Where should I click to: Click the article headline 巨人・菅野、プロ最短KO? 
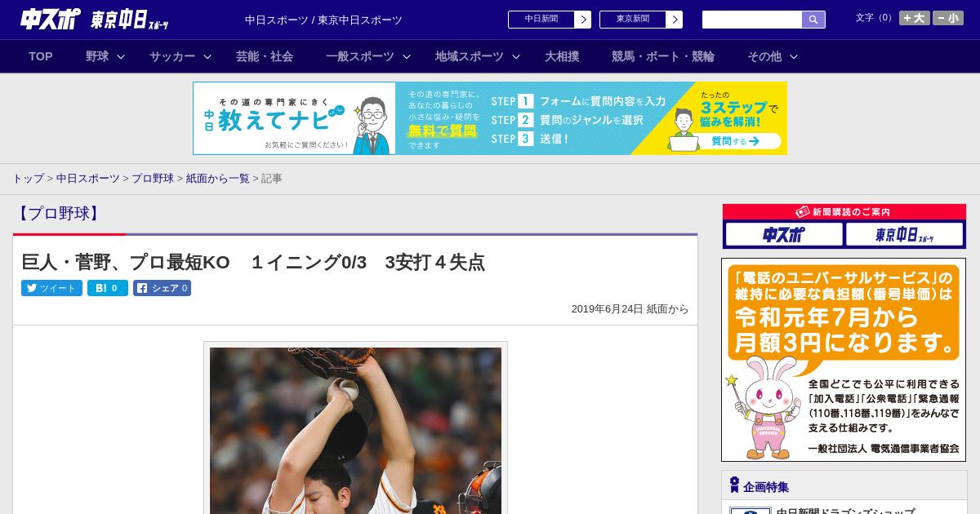pos(253,262)
